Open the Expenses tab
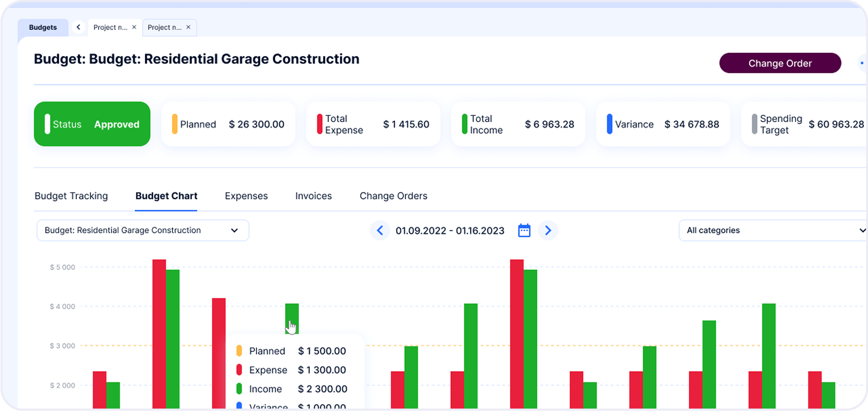 (246, 196)
